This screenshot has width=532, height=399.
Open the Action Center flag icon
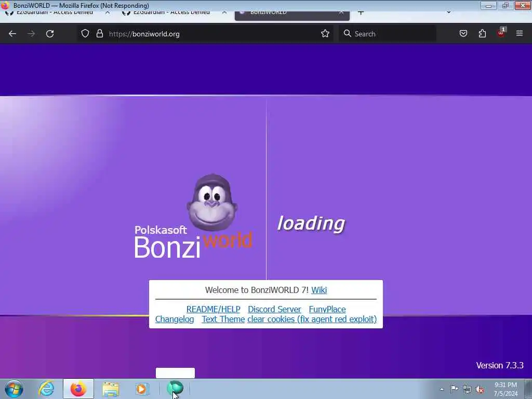[454, 389]
